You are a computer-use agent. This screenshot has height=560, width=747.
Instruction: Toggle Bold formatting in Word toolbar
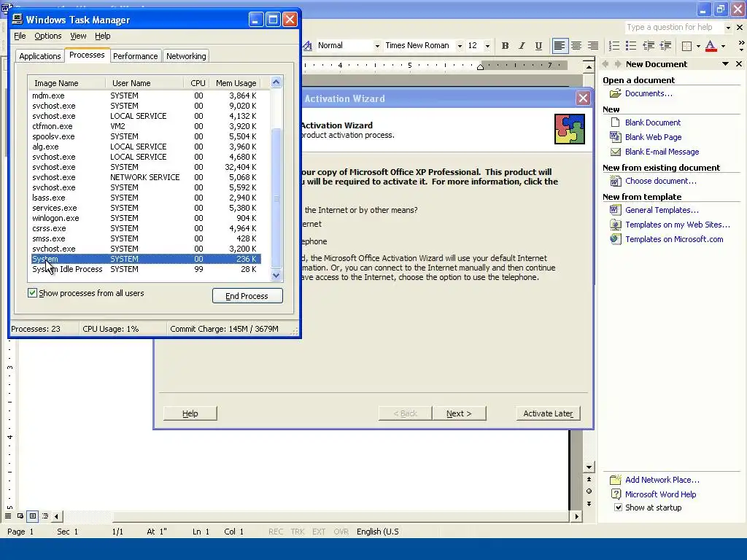505,46
